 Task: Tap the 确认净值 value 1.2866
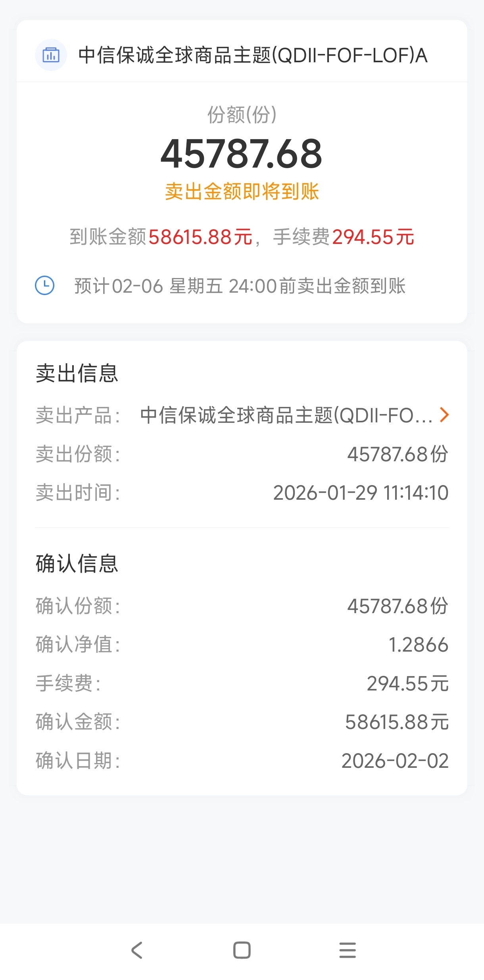[x=418, y=644]
